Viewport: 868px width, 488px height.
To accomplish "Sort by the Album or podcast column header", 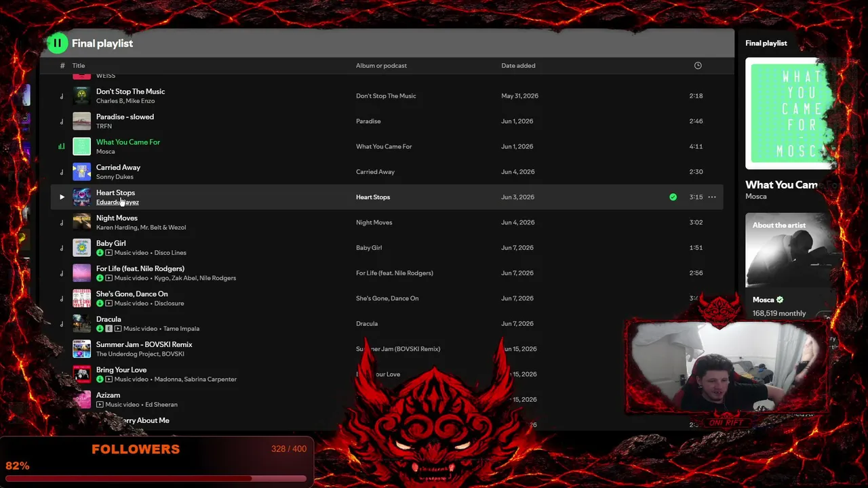I will pyautogui.click(x=381, y=66).
